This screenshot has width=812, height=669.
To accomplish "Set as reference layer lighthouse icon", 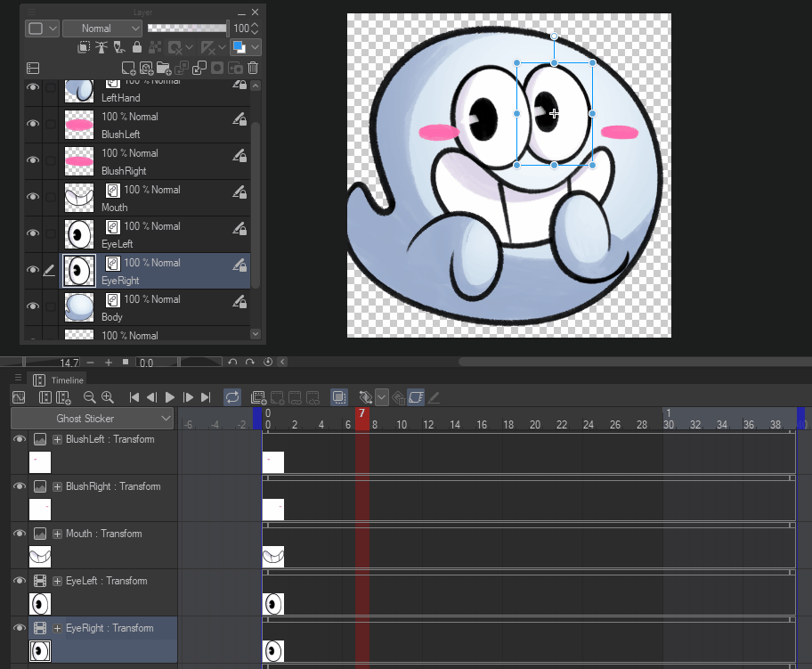I will [101, 47].
